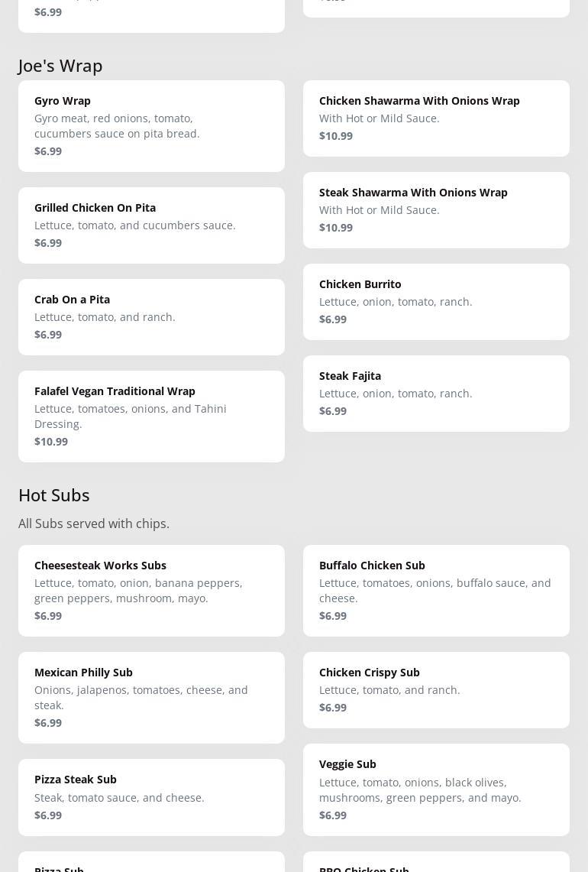
Task: Open the Mexican Philly Sub card
Action: pyautogui.click(x=151, y=697)
